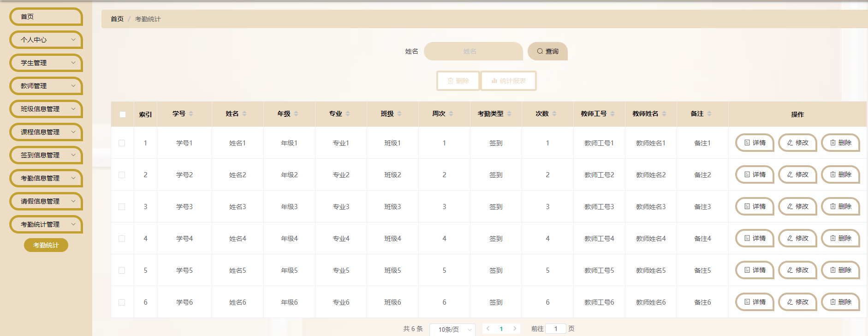Click the 前往 page number input
The height and width of the screenshot is (336, 868).
click(556, 329)
